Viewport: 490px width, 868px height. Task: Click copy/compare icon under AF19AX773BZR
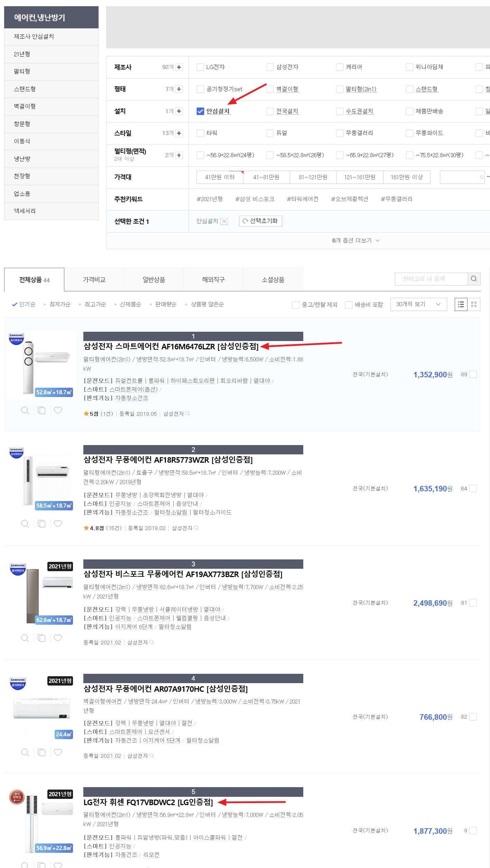[41, 638]
